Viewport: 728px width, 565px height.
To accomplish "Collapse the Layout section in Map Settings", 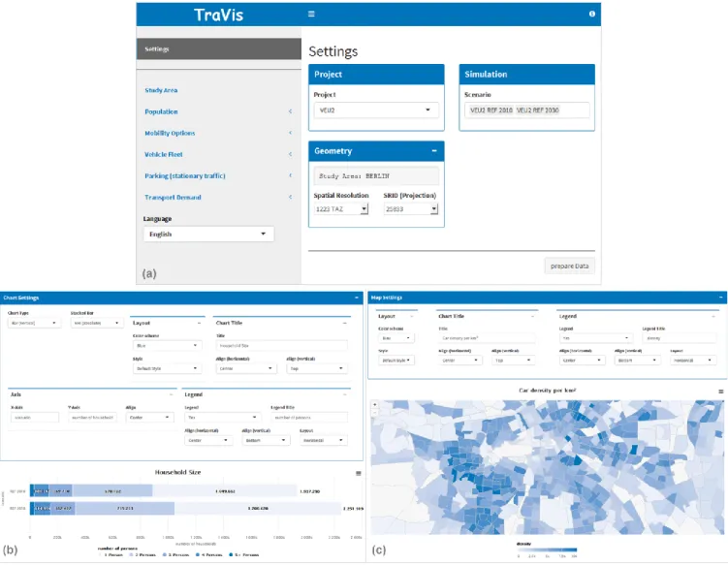I will click(412, 316).
